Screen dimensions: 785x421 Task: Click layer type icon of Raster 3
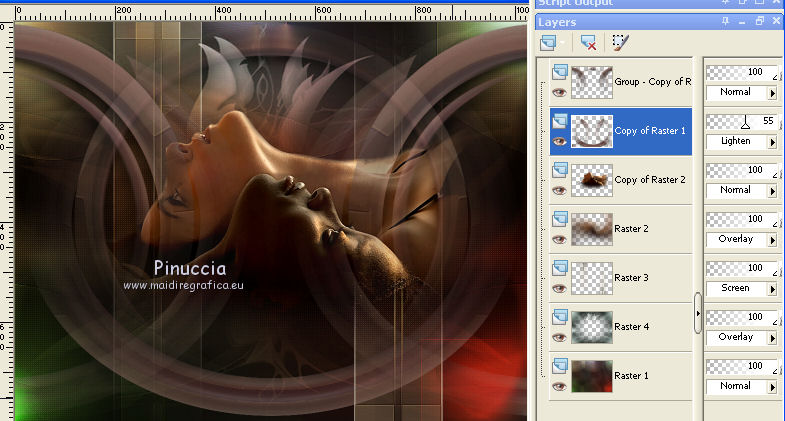[560, 268]
